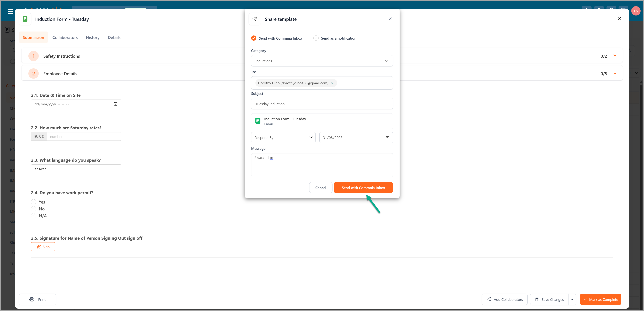Remove Dorothy Dino recipient chip
This screenshot has height=311, width=644.
[332, 83]
